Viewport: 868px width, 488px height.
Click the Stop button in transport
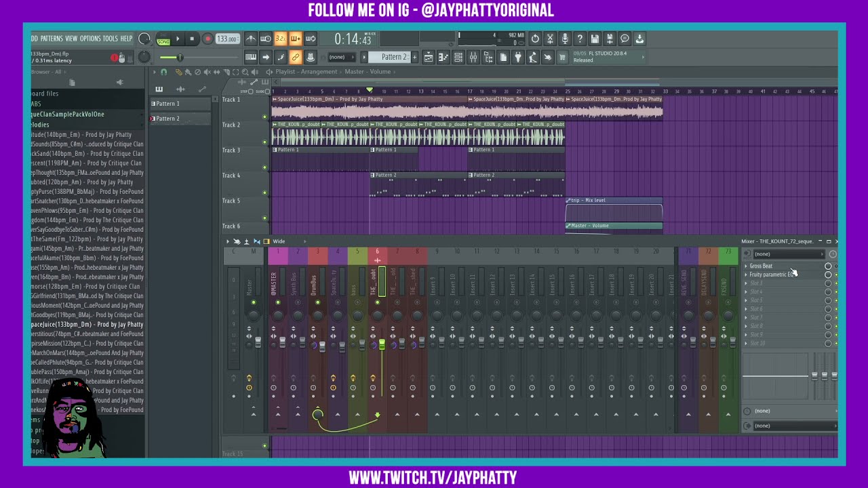[x=192, y=39]
